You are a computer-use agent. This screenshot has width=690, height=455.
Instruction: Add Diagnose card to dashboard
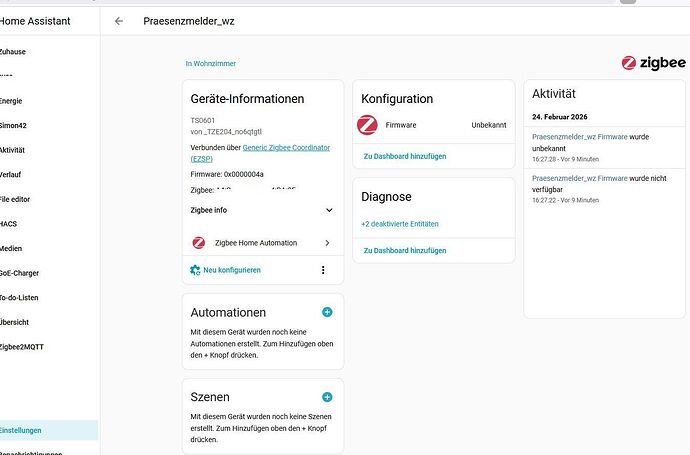(x=405, y=250)
